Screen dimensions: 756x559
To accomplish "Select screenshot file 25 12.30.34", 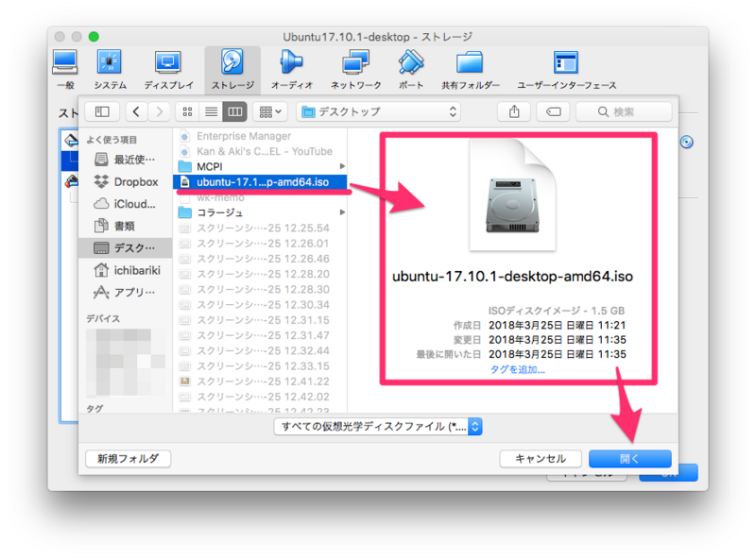I will 260,305.
